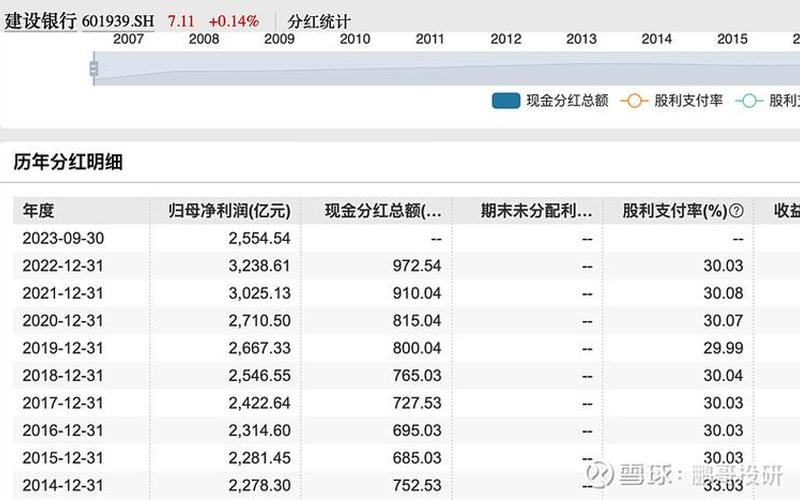Click dividend total 910.04
The width and height of the screenshot is (800, 500).
[x=417, y=293]
